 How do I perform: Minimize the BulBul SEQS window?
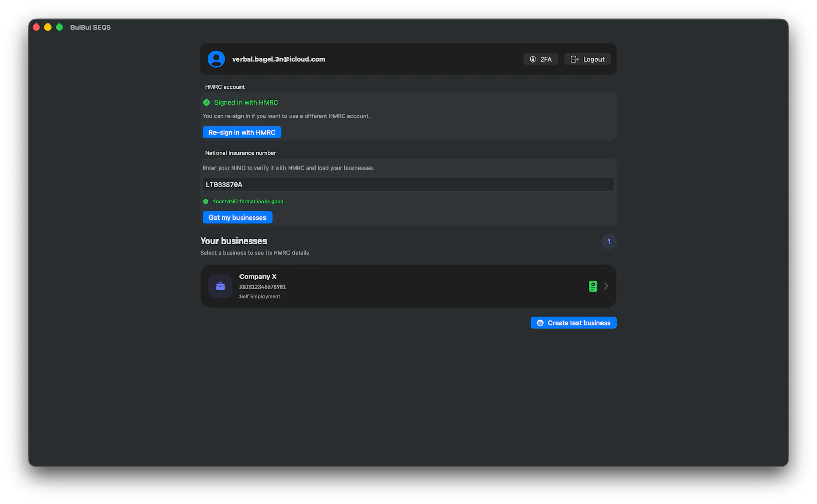coord(47,27)
